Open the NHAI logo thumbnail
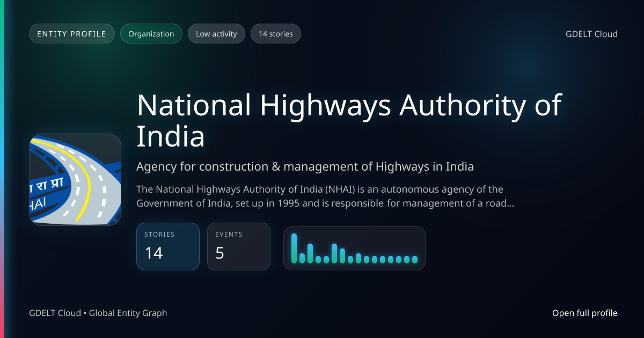The width and height of the screenshot is (644, 338). [75, 180]
